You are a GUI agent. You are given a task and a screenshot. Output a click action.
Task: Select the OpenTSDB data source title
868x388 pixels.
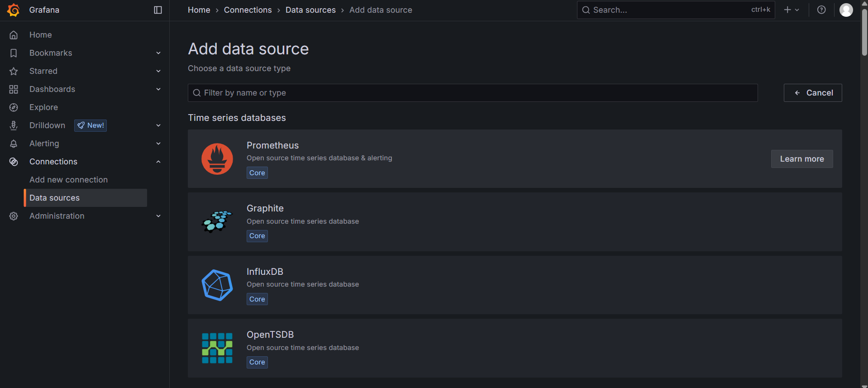coord(270,335)
